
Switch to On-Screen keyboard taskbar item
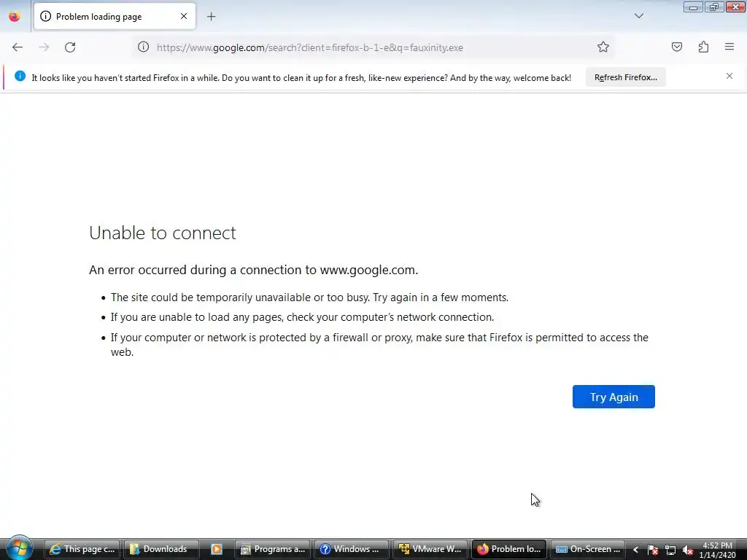coord(589,549)
